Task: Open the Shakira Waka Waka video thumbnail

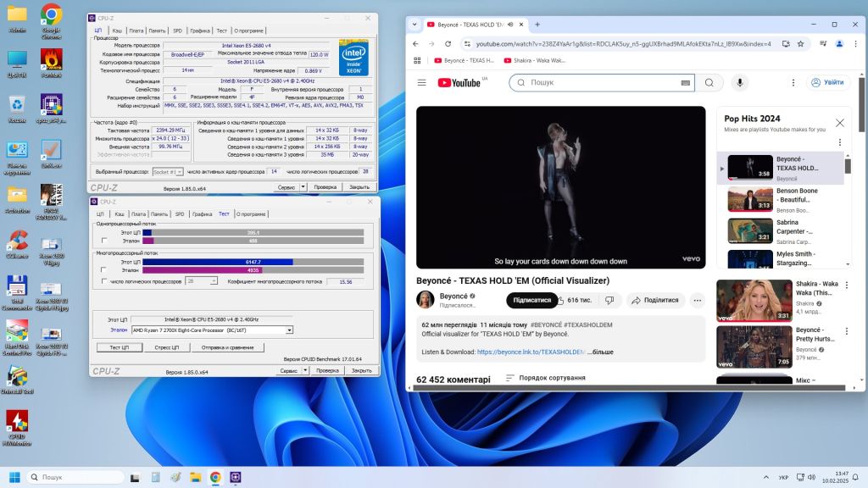Action: click(x=754, y=301)
